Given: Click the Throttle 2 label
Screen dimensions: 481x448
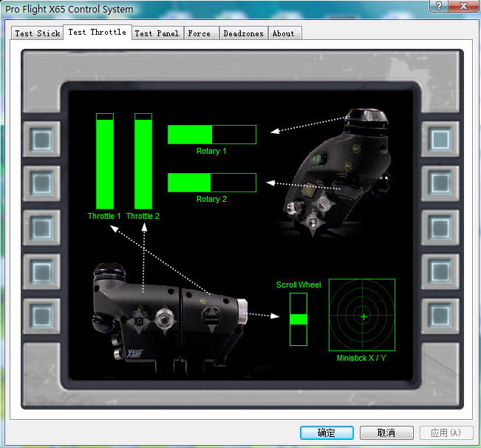Looking at the screenshot, I should (x=143, y=216).
